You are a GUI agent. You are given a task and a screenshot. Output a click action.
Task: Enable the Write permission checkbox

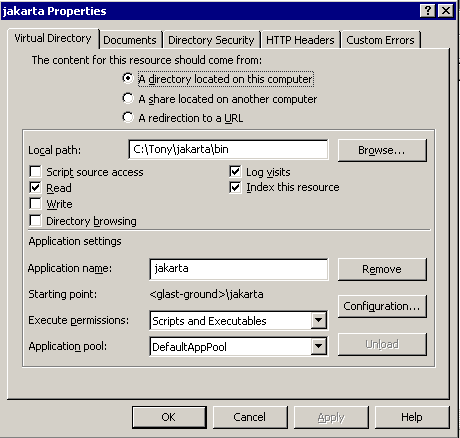point(35,204)
